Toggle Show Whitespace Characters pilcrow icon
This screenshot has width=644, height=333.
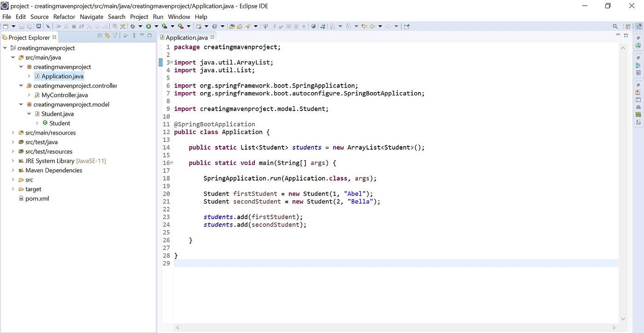[304, 26]
